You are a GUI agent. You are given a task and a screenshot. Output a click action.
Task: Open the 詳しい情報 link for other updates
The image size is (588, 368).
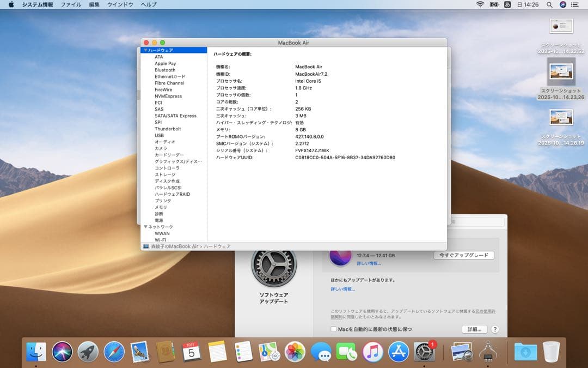click(344, 289)
